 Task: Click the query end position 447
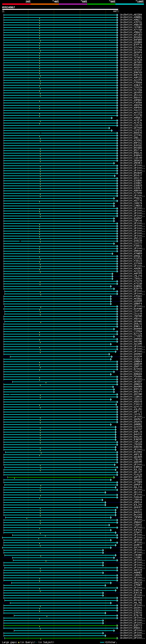[x=115, y=11]
